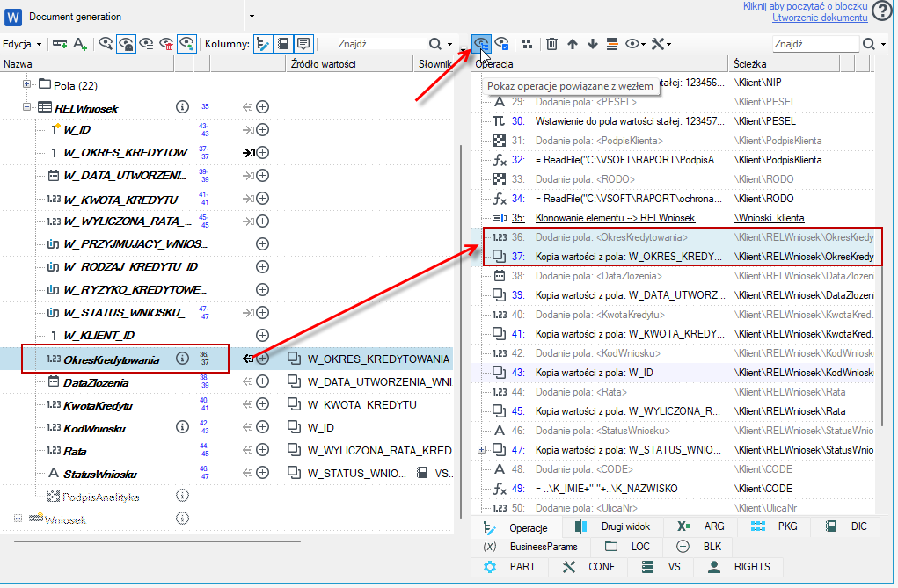898x588 pixels.
Task: Toggle the eye with green arrows filter
Action: (x=187, y=44)
